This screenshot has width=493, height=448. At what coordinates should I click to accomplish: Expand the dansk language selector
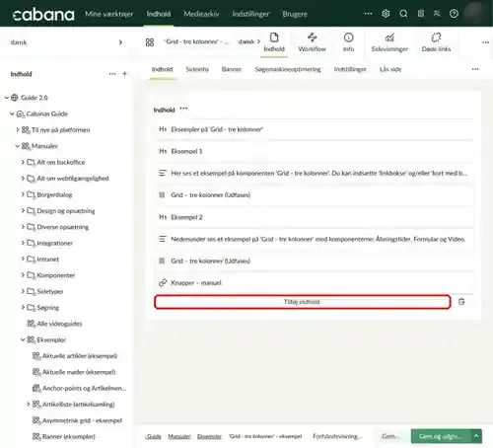point(120,42)
